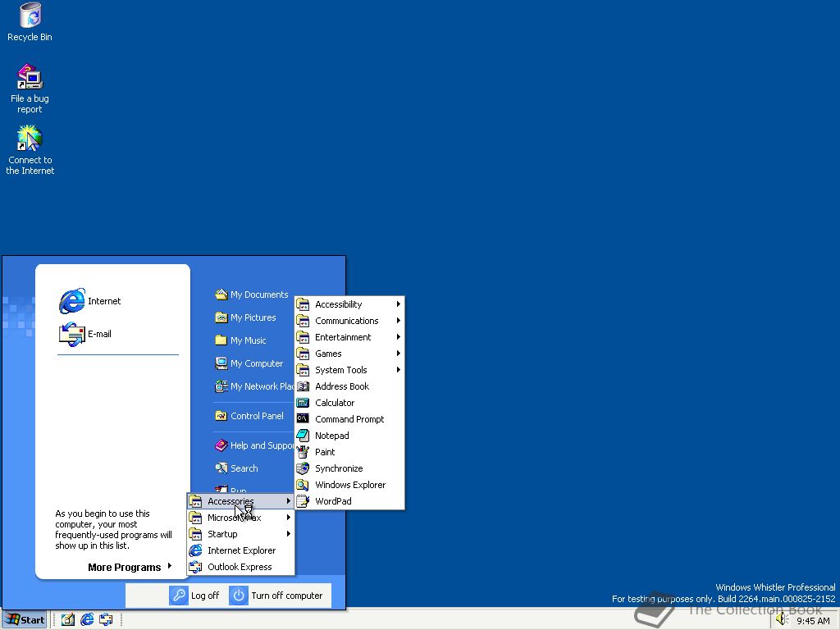This screenshot has height=630, width=840.
Task: Click Internet Explorer in the quick launch bar
Action: click(x=87, y=620)
